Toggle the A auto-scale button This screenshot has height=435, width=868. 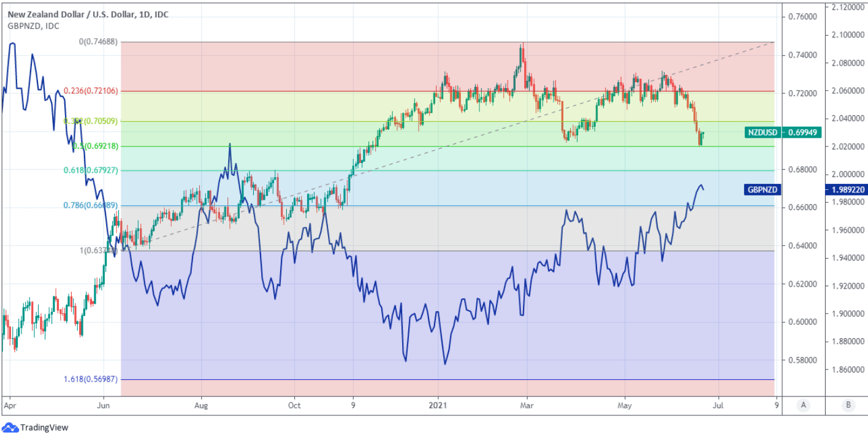click(803, 405)
